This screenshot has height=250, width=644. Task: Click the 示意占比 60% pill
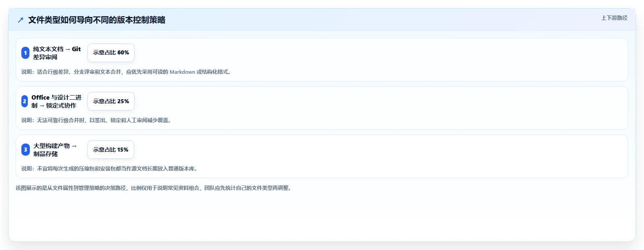(111, 53)
